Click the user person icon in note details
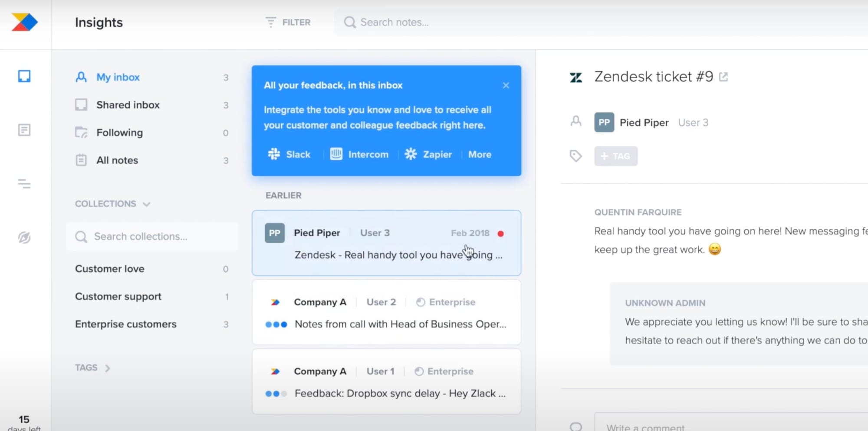Screen dimensions: 868x431 click(x=576, y=121)
